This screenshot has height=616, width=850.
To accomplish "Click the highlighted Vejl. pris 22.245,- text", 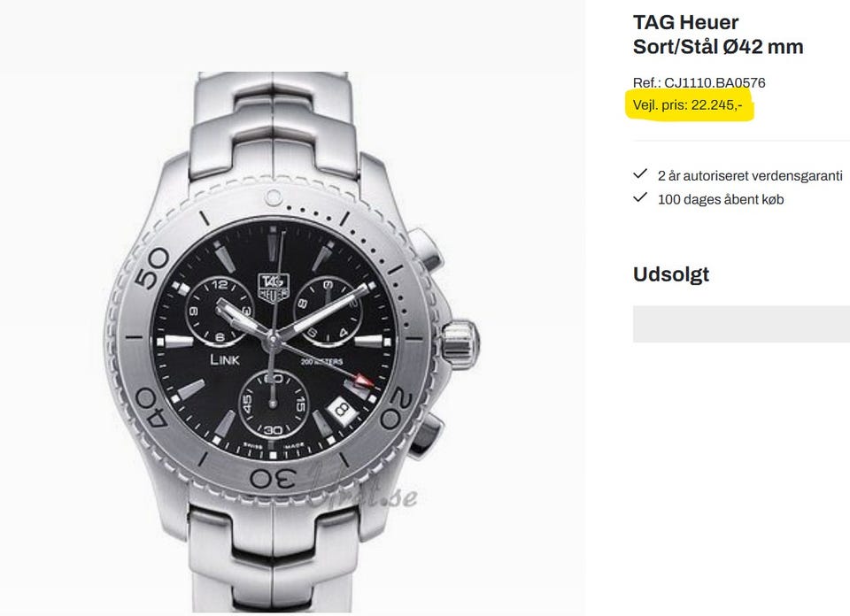I will (688, 106).
